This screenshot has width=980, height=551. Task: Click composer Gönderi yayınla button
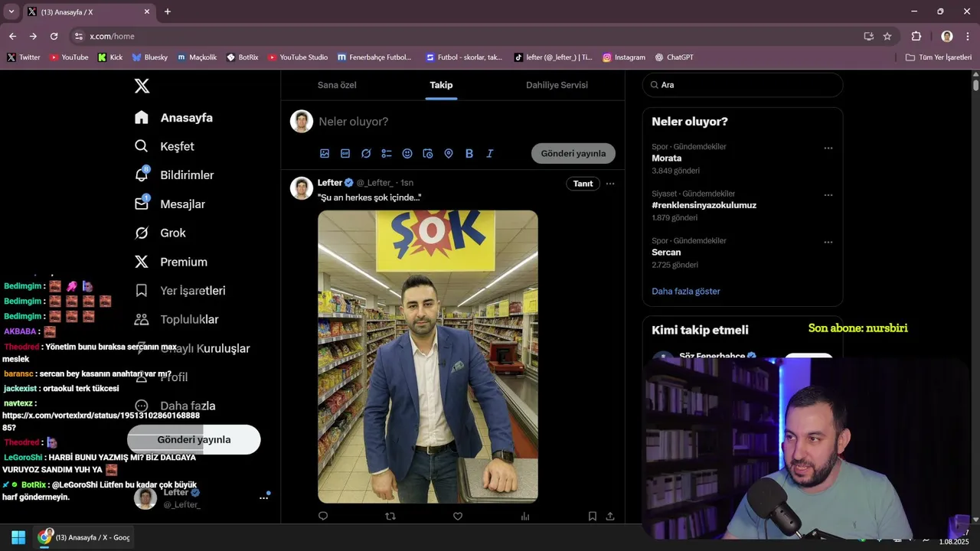click(573, 153)
